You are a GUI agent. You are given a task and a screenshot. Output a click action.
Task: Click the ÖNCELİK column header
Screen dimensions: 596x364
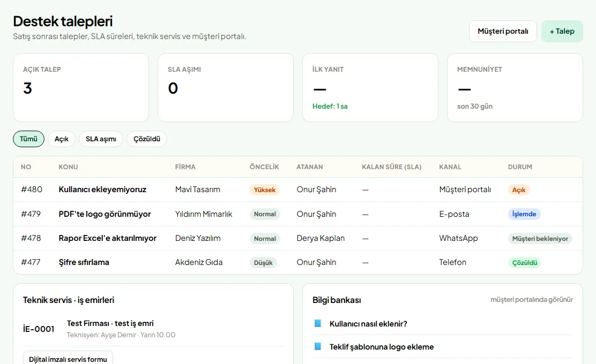(x=264, y=167)
